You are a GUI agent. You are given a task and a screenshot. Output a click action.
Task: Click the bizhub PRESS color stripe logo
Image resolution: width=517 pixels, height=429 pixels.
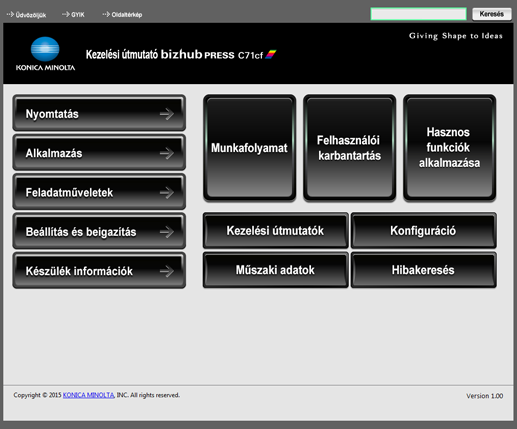click(x=271, y=54)
